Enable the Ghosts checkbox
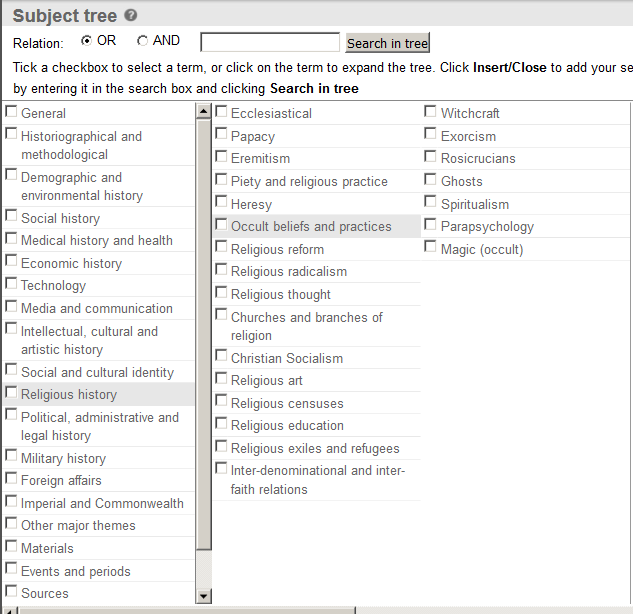Viewport: 633px width, 614px height. click(430, 180)
